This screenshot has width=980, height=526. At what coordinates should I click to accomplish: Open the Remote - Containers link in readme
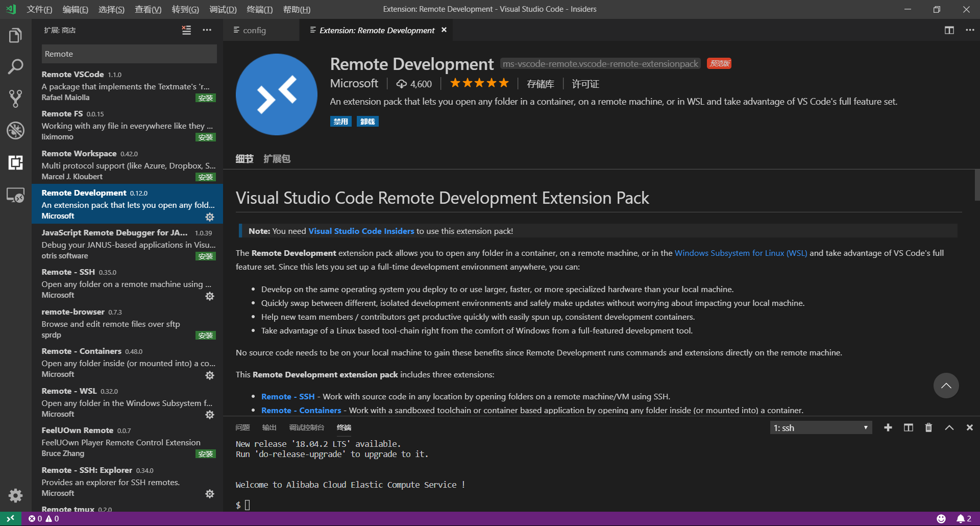[301, 410]
